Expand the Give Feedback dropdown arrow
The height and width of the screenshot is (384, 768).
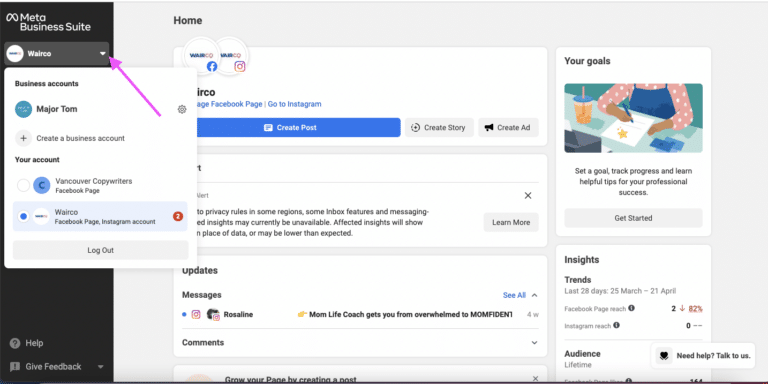pyautogui.click(x=100, y=367)
